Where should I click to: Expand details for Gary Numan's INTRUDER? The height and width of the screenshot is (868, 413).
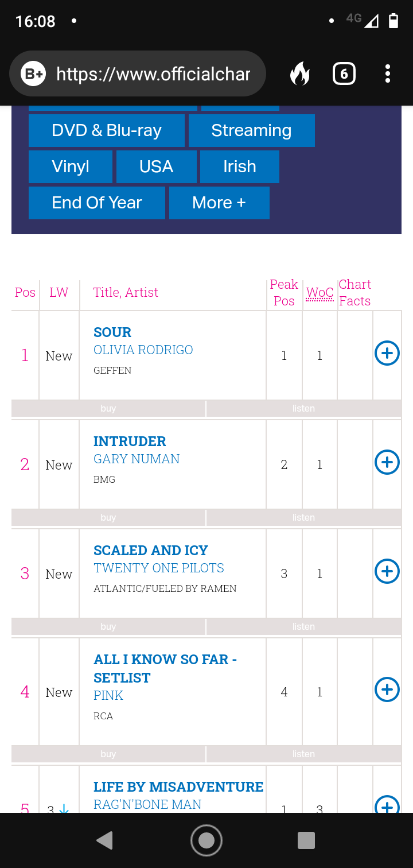point(387,462)
